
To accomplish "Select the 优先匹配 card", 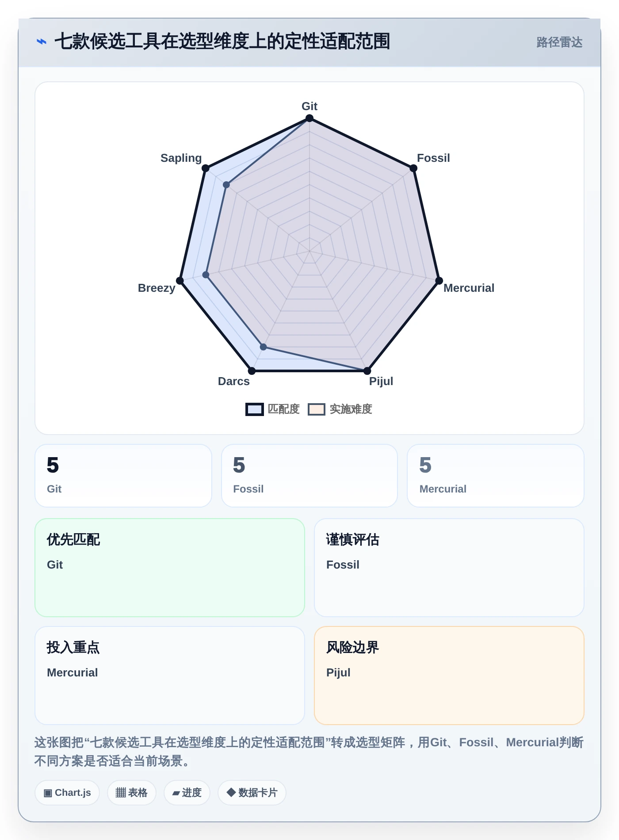I will click(x=170, y=568).
